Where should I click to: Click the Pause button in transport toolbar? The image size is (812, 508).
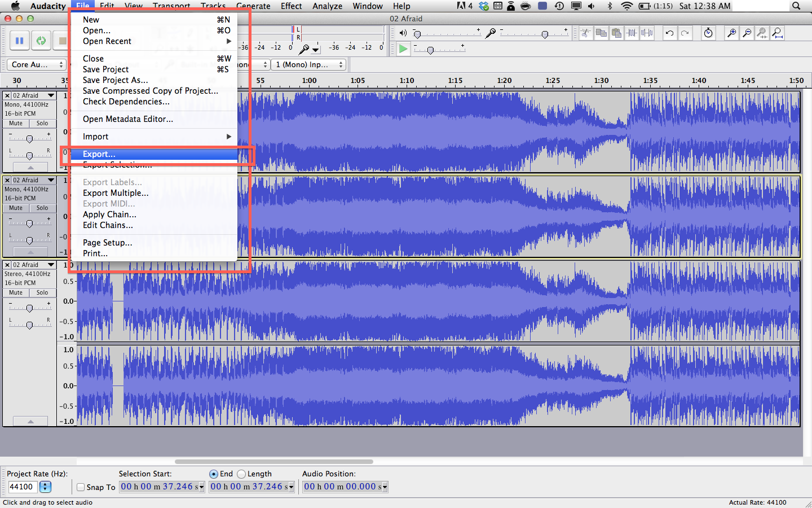pyautogui.click(x=20, y=41)
